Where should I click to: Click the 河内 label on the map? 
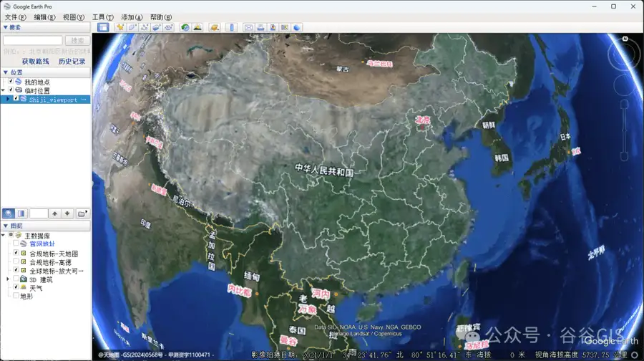click(x=321, y=294)
